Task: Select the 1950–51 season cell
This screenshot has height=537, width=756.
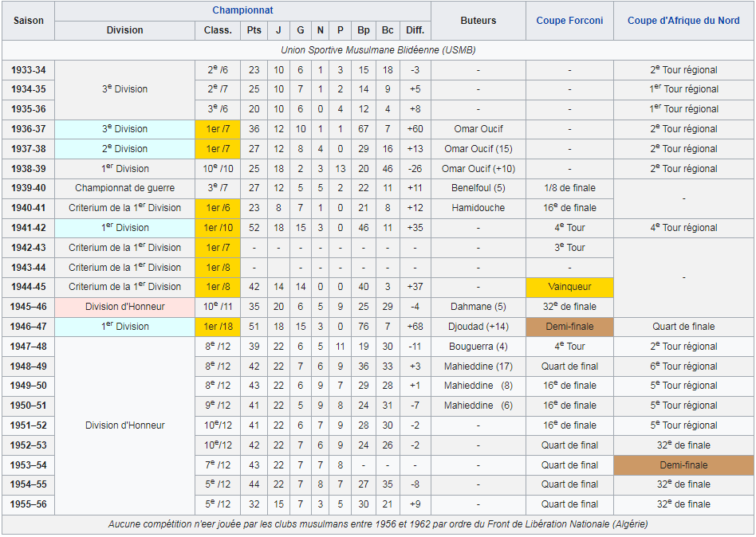Action: 29,405
